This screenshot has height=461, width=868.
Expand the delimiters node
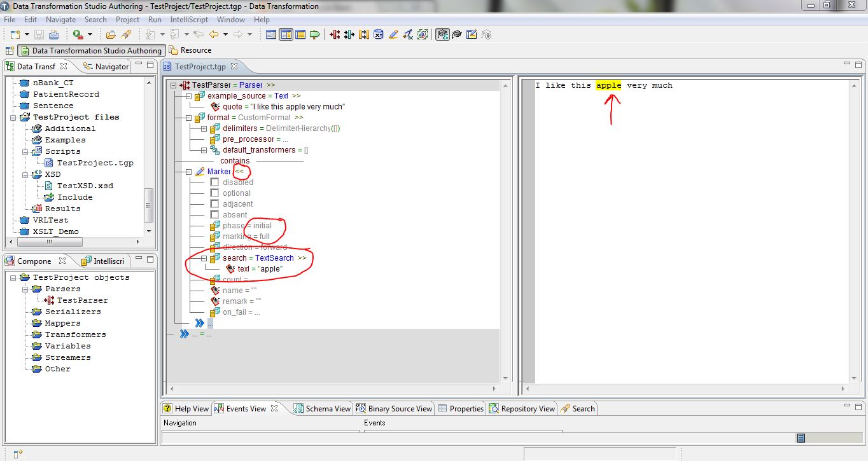point(204,128)
